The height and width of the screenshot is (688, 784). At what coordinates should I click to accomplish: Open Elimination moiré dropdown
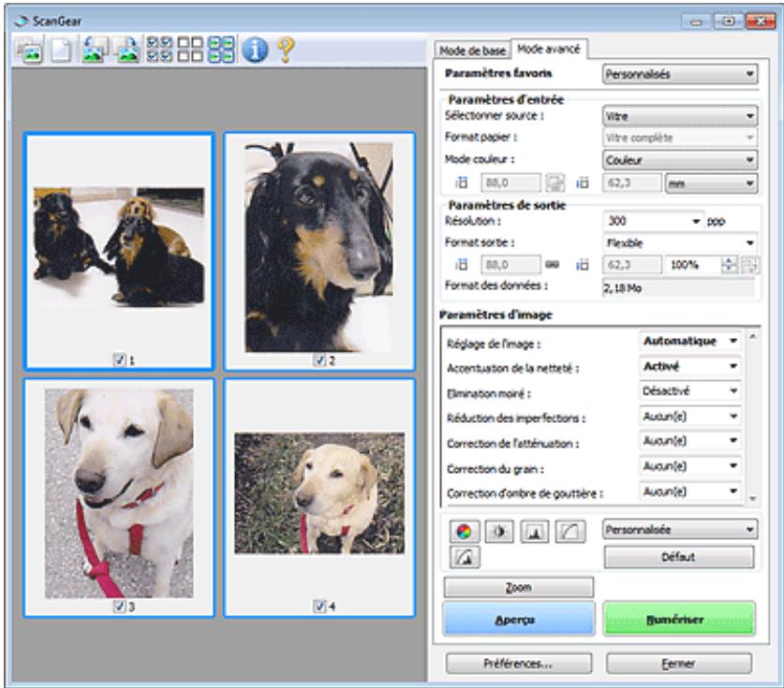pyautogui.click(x=690, y=390)
